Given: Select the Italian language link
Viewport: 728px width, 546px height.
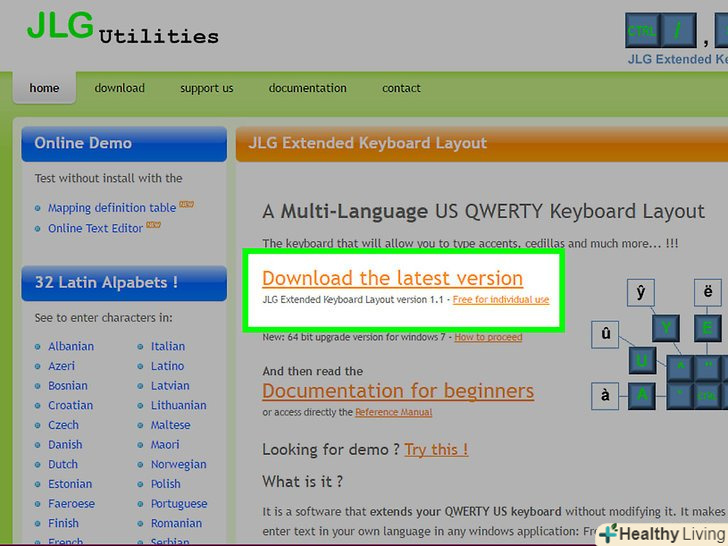Looking at the screenshot, I should (168, 346).
